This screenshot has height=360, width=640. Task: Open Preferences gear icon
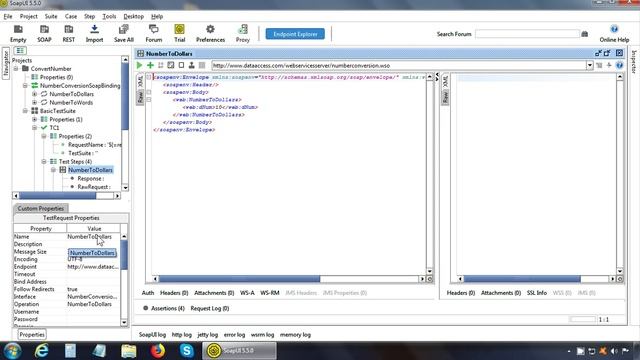pyautogui.click(x=210, y=33)
